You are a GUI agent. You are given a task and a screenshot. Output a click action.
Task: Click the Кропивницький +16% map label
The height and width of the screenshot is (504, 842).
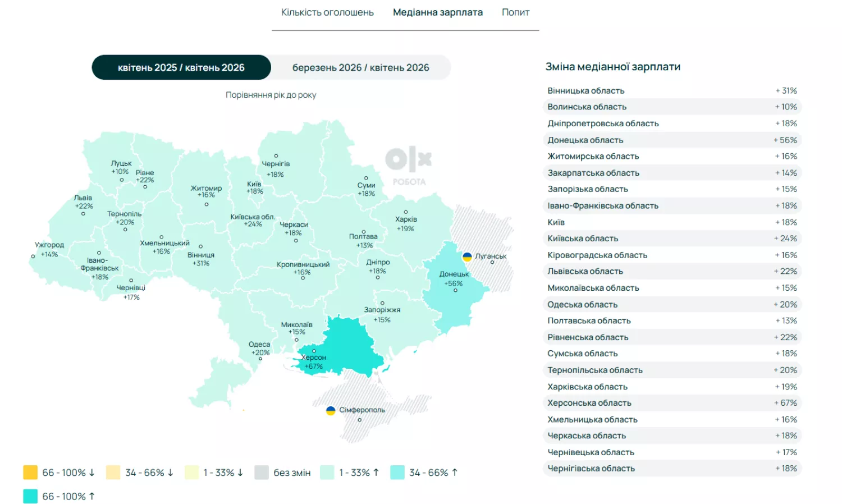[x=303, y=268]
